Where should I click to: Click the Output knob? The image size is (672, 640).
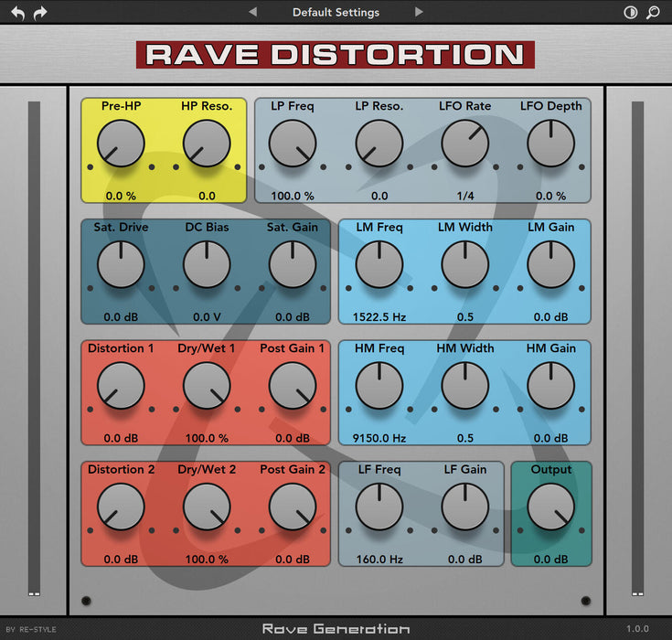pos(551,507)
